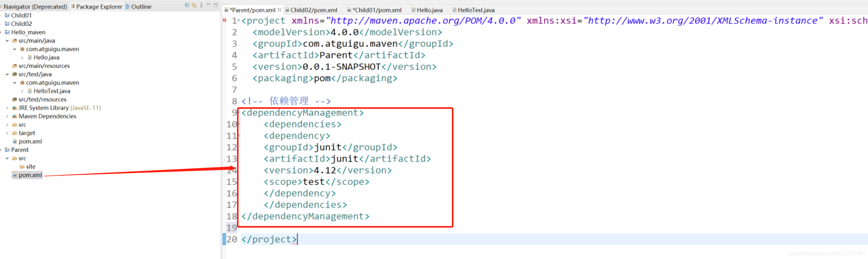Select Parent pom.xml file in tree
This screenshot has height=259, width=868.
click(30, 175)
